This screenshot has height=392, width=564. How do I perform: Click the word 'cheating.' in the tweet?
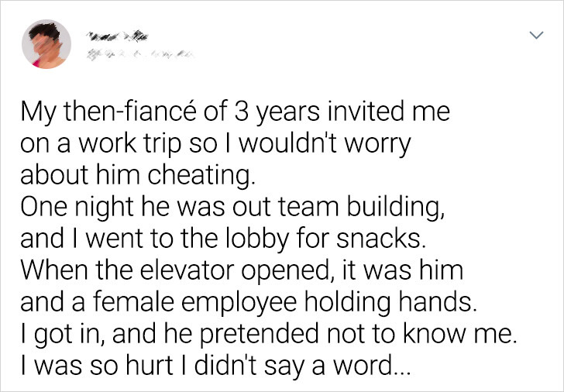(201, 176)
